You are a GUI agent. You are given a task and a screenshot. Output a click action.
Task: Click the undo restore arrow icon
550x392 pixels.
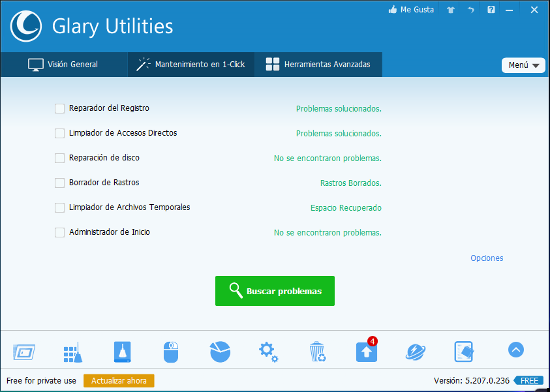click(x=470, y=10)
